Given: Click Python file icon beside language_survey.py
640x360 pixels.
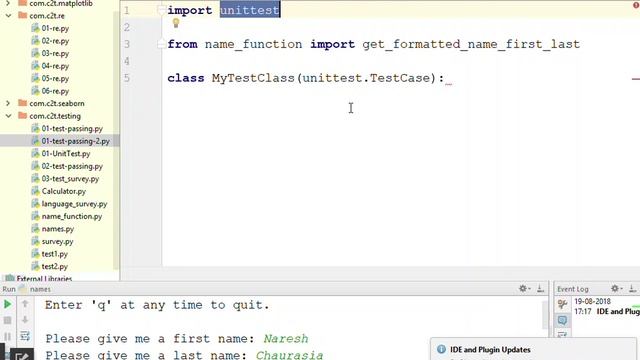Looking at the screenshot, I should click(x=36, y=204).
